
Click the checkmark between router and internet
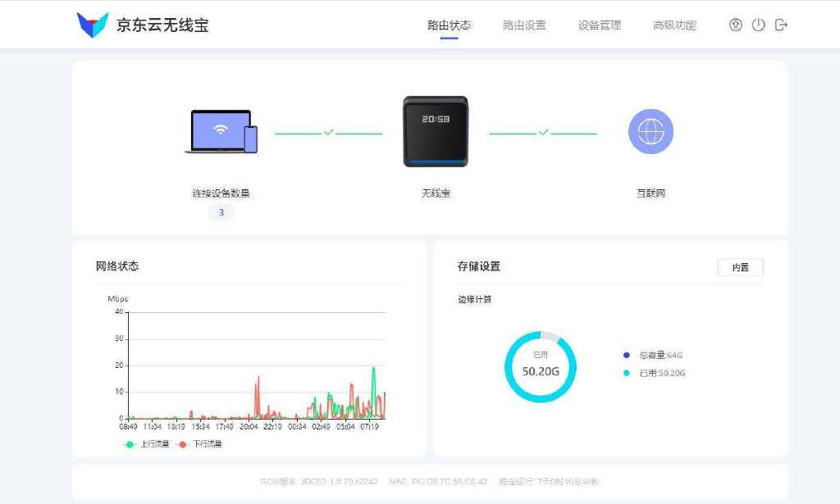point(543,132)
